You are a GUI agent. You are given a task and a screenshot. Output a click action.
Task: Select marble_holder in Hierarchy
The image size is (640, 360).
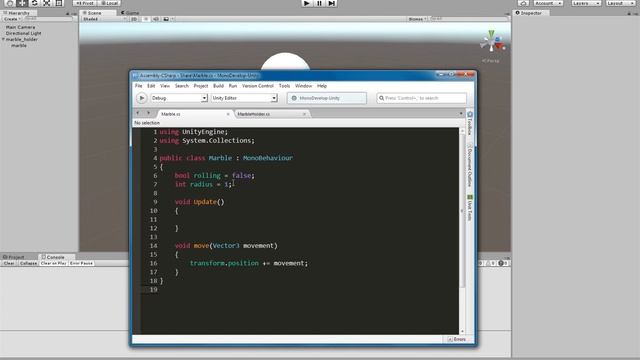(x=22, y=40)
